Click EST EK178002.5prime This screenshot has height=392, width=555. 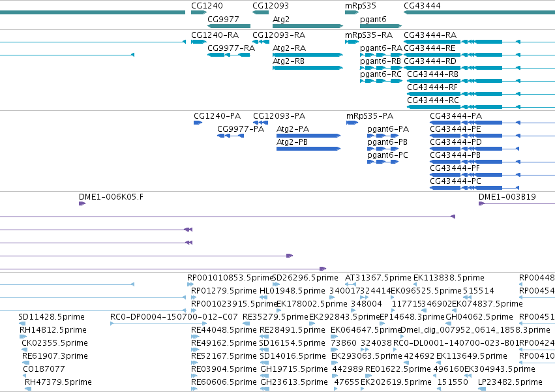[x=312, y=304]
